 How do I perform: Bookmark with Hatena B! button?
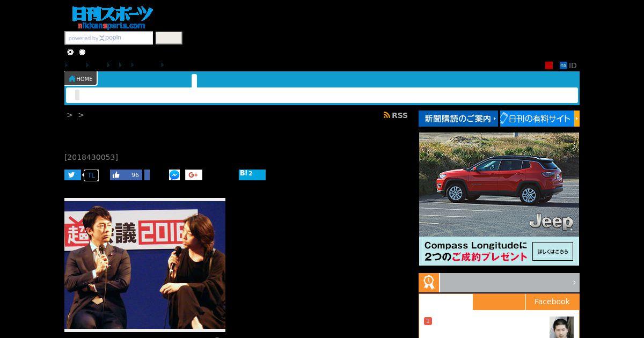click(x=252, y=174)
